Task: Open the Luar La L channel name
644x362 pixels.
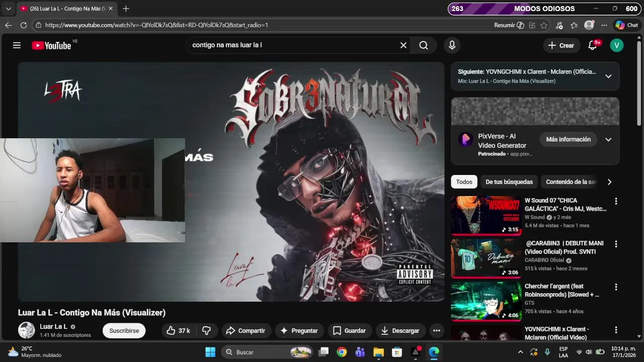Action: [x=54, y=326]
